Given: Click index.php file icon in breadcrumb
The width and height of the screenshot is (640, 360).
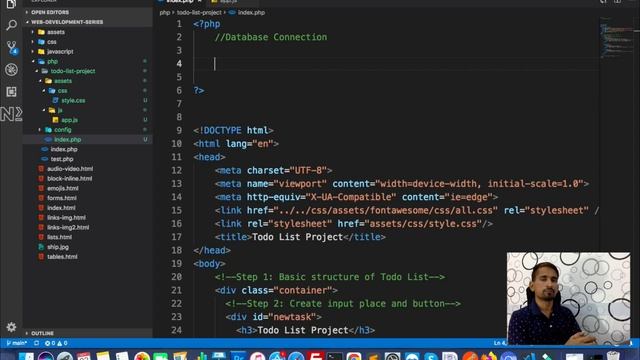Looking at the screenshot, I should (232, 12).
